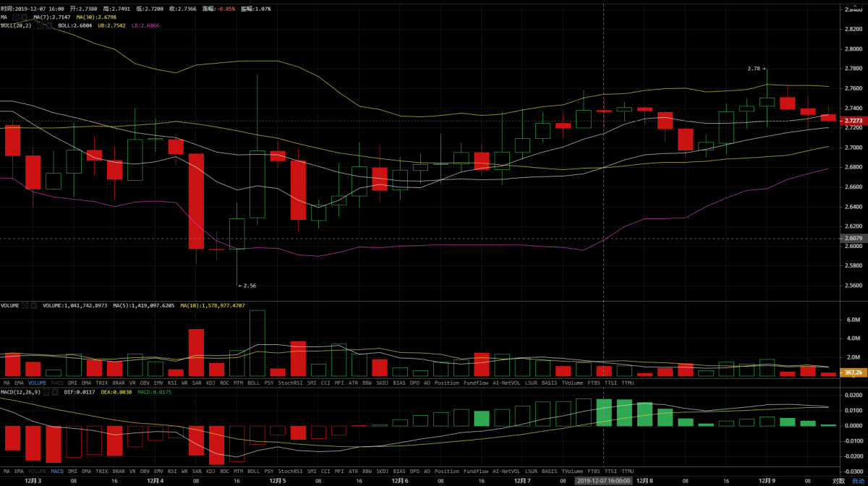Viewport: 868px width, 486px height.
Task: Click the 367.2k volume axis label
Action: click(x=852, y=372)
